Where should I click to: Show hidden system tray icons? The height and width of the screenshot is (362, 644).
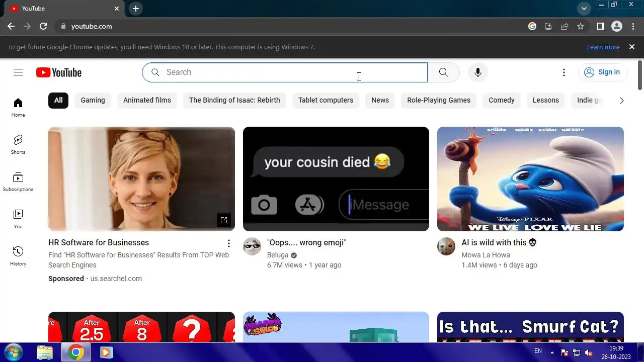552,352
